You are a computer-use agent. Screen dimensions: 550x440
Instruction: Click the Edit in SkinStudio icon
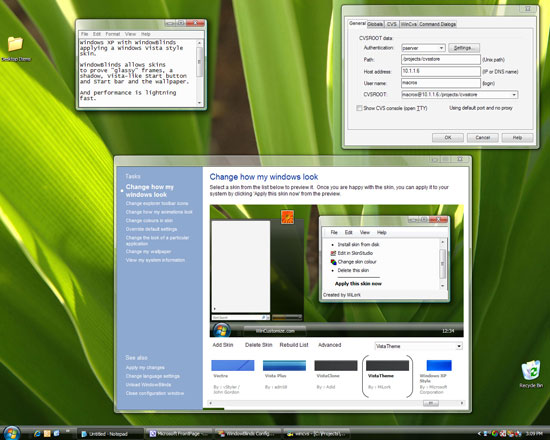click(x=333, y=253)
